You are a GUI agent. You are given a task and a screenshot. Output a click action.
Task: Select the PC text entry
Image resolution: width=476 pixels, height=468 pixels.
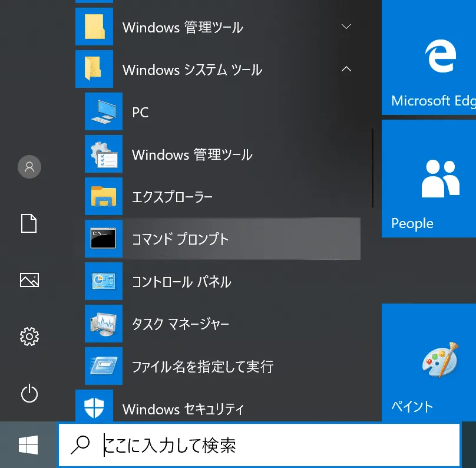(x=140, y=113)
